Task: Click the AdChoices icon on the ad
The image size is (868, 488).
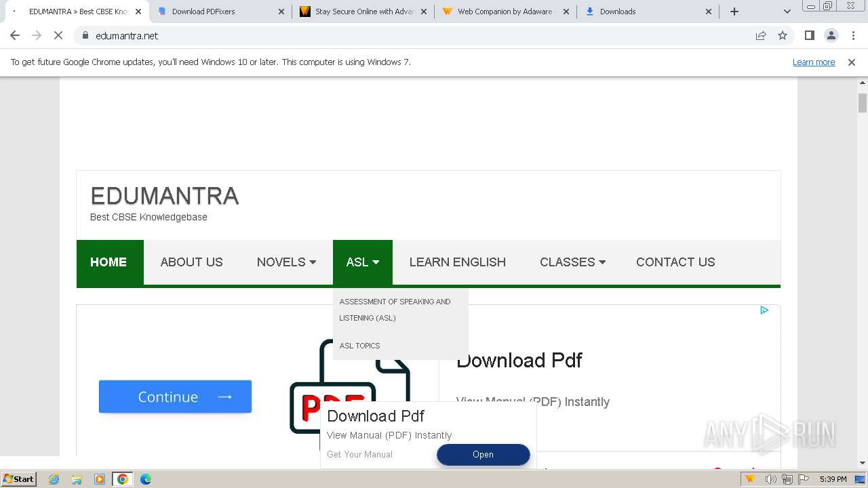Action: pos(764,310)
